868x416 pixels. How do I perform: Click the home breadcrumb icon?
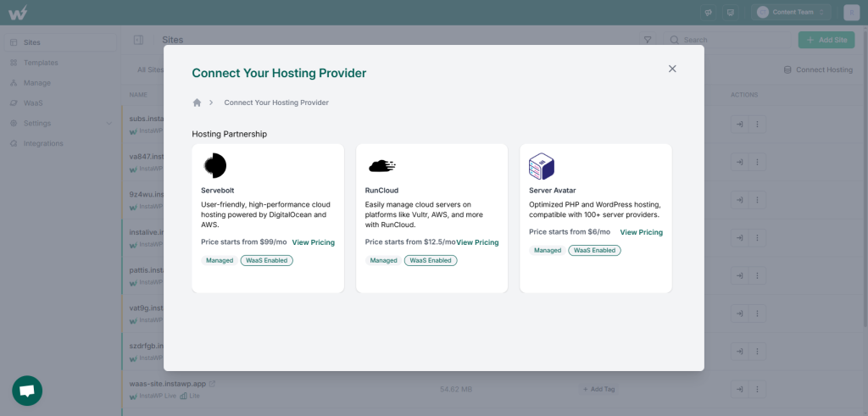(x=197, y=103)
